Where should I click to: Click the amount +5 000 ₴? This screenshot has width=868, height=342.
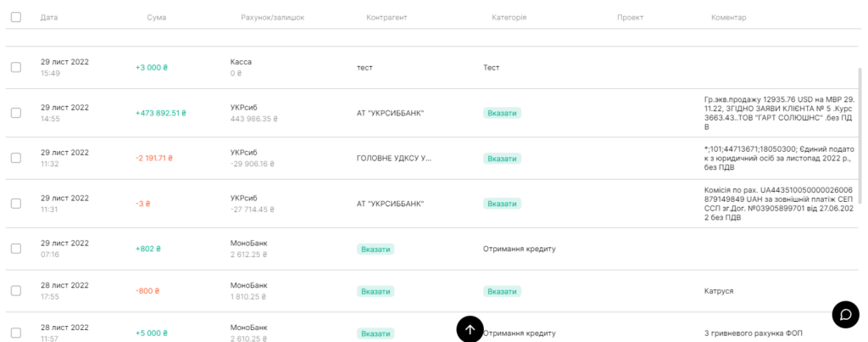pos(152,334)
